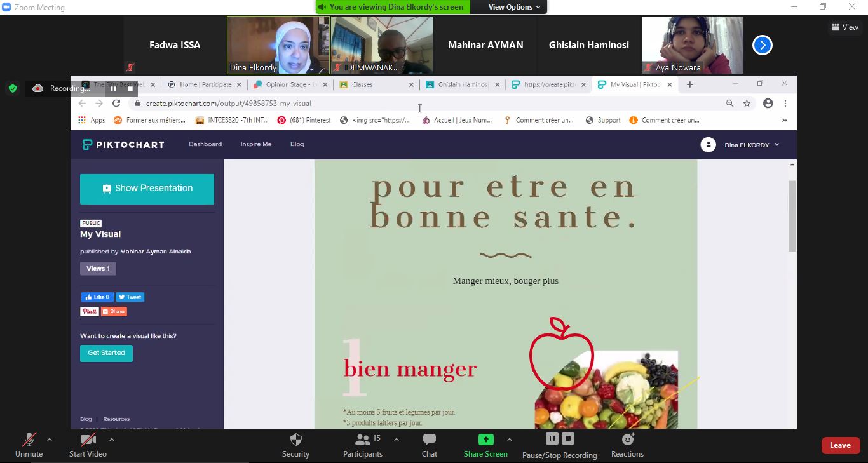Show next participants with blue arrow
This screenshot has width=868, height=463.
tap(762, 45)
